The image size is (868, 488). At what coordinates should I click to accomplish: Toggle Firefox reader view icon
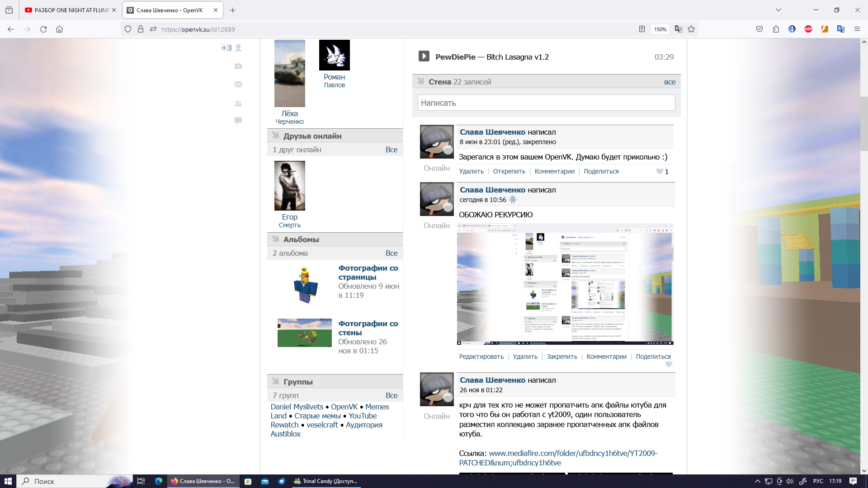(642, 29)
